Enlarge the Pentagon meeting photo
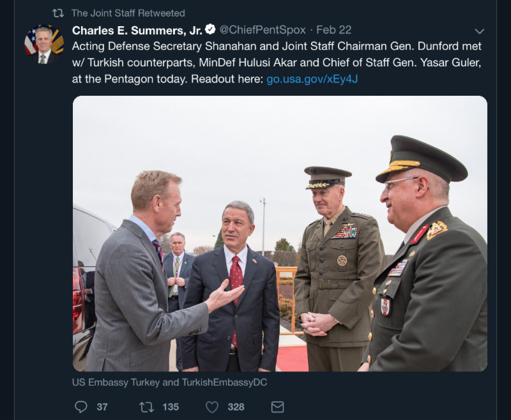Image resolution: width=511 pixels, height=420 pixels. click(280, 234)
